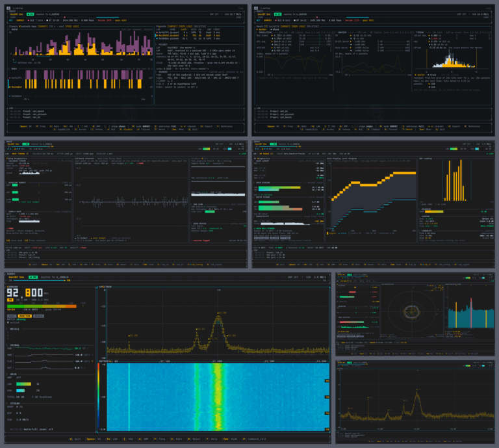Click [RELATIVE] tag in Piconets panel title
This screenshot has width=499, height=448.
199,27
